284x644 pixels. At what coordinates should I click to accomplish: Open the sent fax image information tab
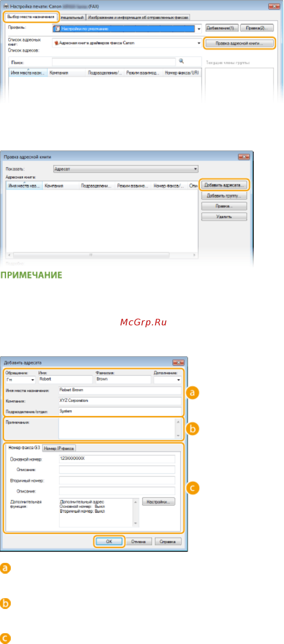click(138, 17)
